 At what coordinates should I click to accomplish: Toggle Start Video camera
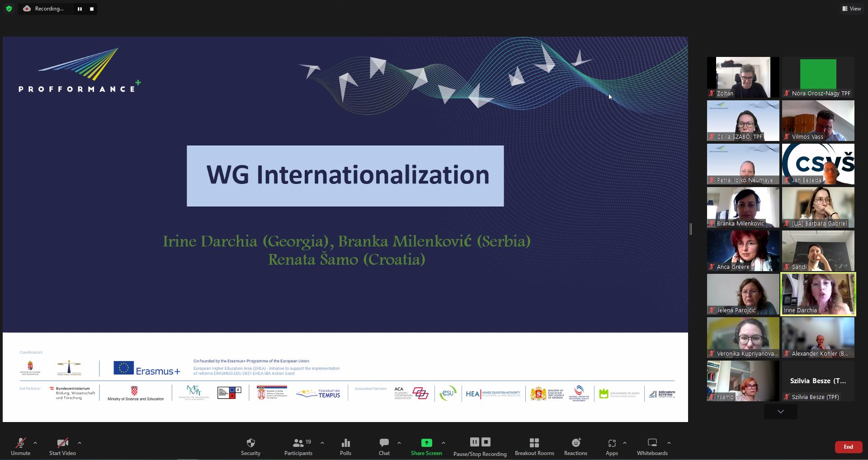click(x=62, y=443)
